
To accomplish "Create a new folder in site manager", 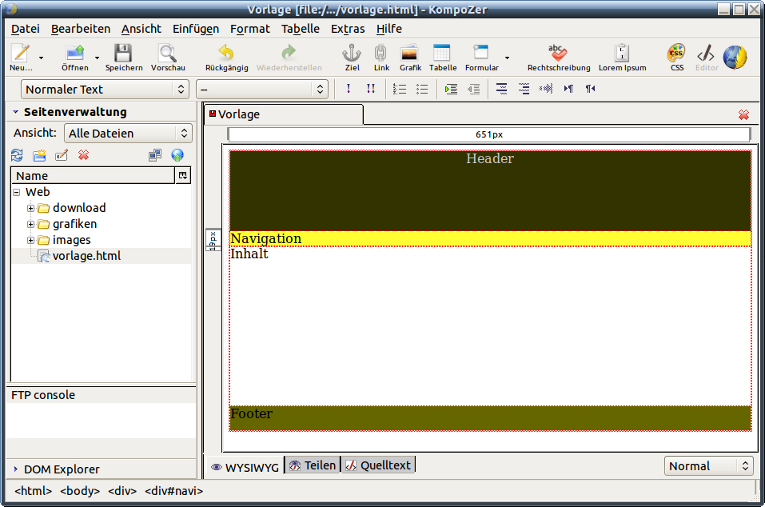I will click(x=39, y=155).
